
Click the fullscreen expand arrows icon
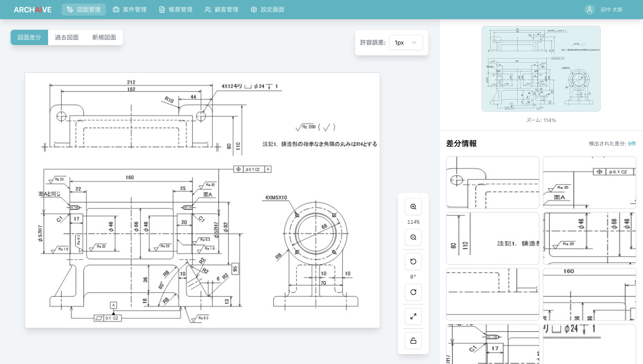click(413, 316)
